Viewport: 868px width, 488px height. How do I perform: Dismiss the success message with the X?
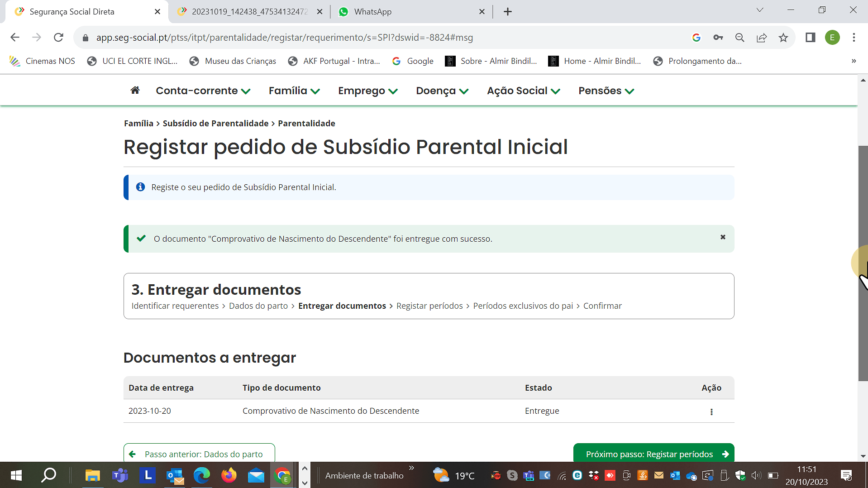pos(723,237)
